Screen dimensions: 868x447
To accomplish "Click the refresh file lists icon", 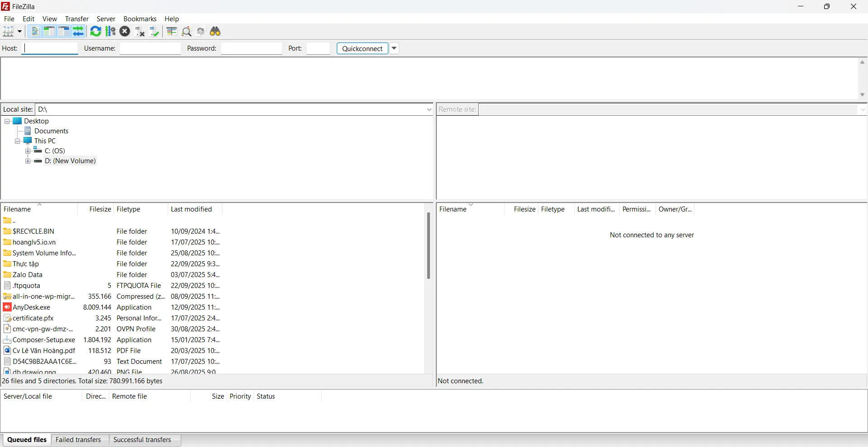I will (96, 32).
